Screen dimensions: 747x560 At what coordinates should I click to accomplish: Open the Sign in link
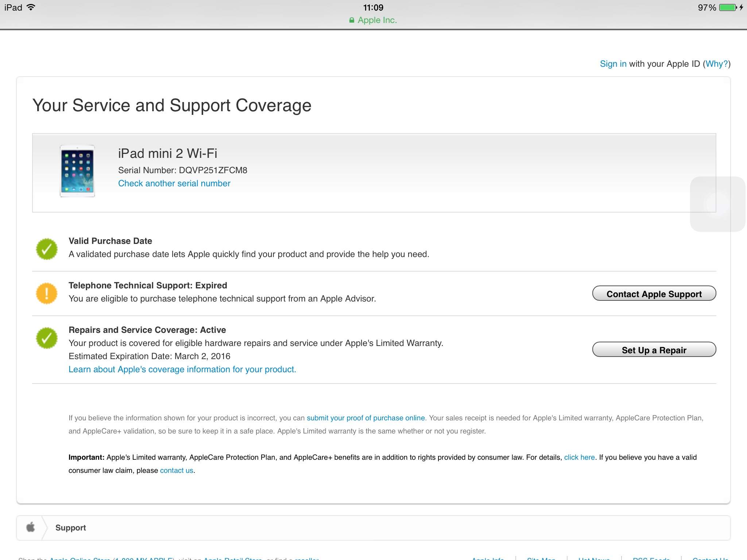613,64
